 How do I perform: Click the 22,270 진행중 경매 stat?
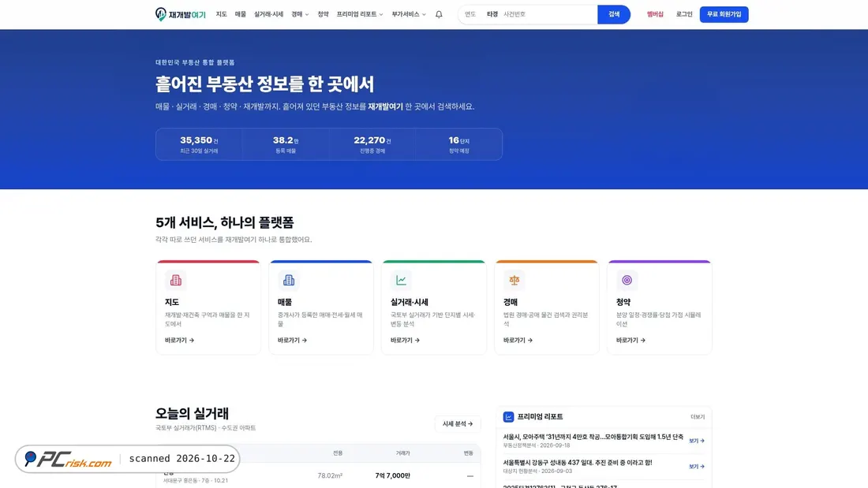click(x=372, y=144)
